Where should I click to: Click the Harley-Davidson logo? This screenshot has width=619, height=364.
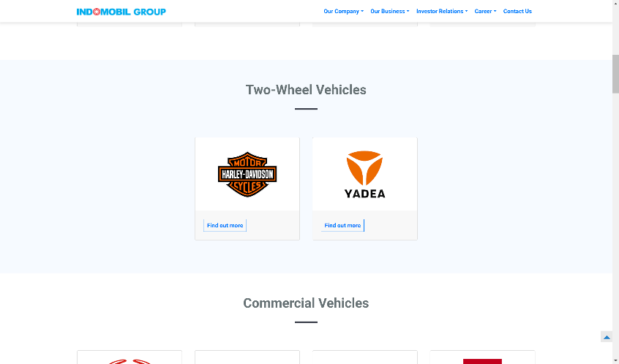247,174
